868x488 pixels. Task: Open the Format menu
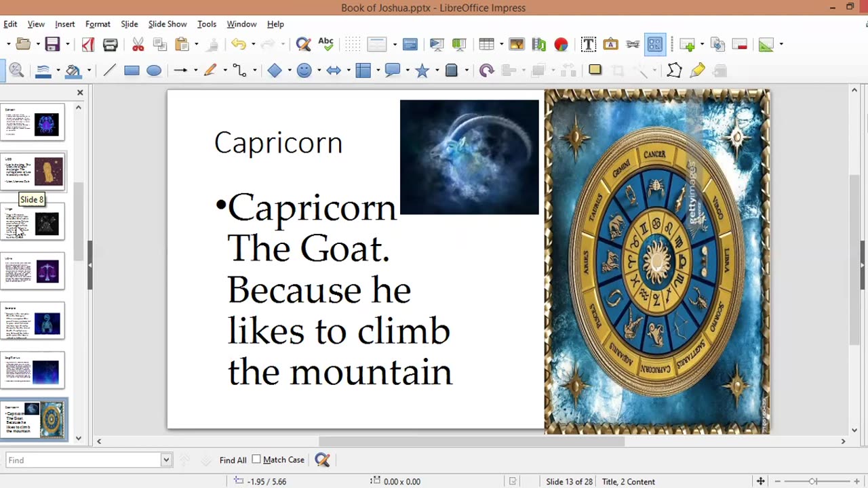click(98, 24)
